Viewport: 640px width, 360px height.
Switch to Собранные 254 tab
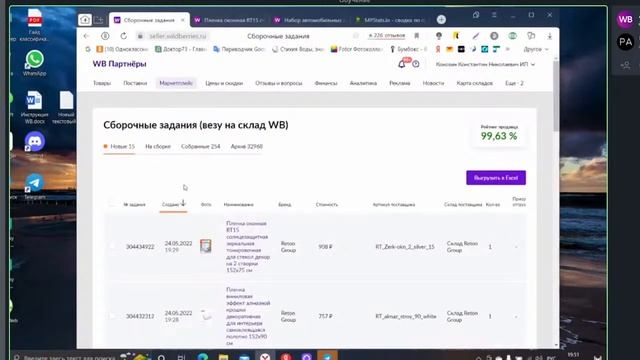(x=200, y=146)
